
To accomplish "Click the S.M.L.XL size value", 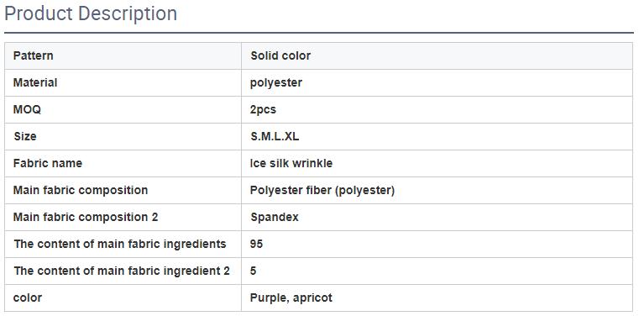I will pos(275,136).
